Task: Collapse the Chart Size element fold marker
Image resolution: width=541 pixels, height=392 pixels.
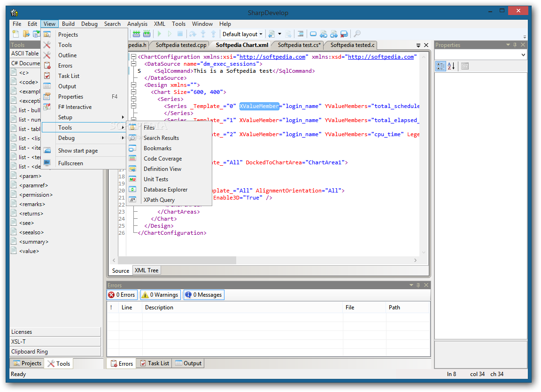Action: [x=133, y=92]
